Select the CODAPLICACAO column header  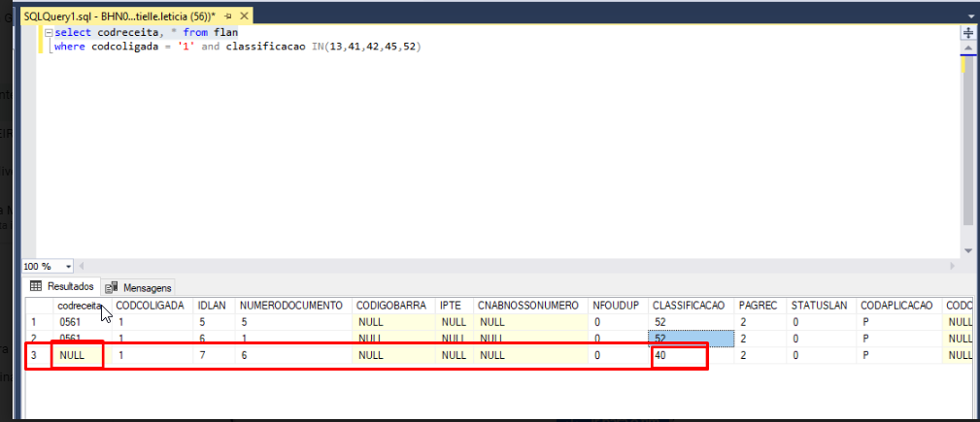pyautogui.click(x=899, y=306)
